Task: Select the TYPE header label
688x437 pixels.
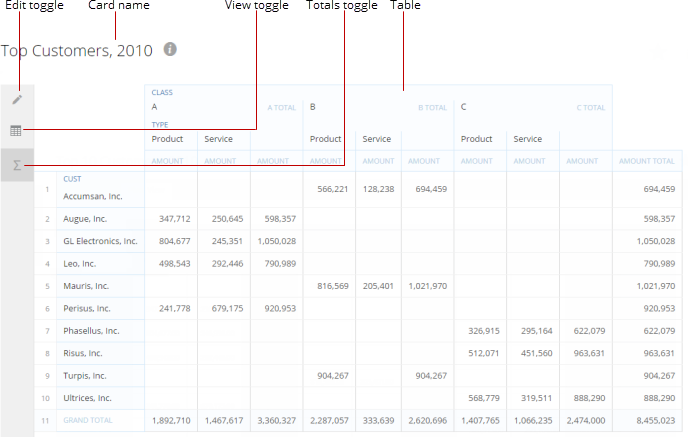Action: pos(160,125)
